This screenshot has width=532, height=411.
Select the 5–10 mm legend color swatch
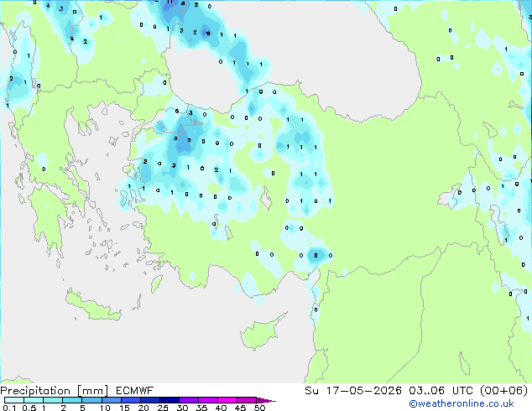click(91, 400)
